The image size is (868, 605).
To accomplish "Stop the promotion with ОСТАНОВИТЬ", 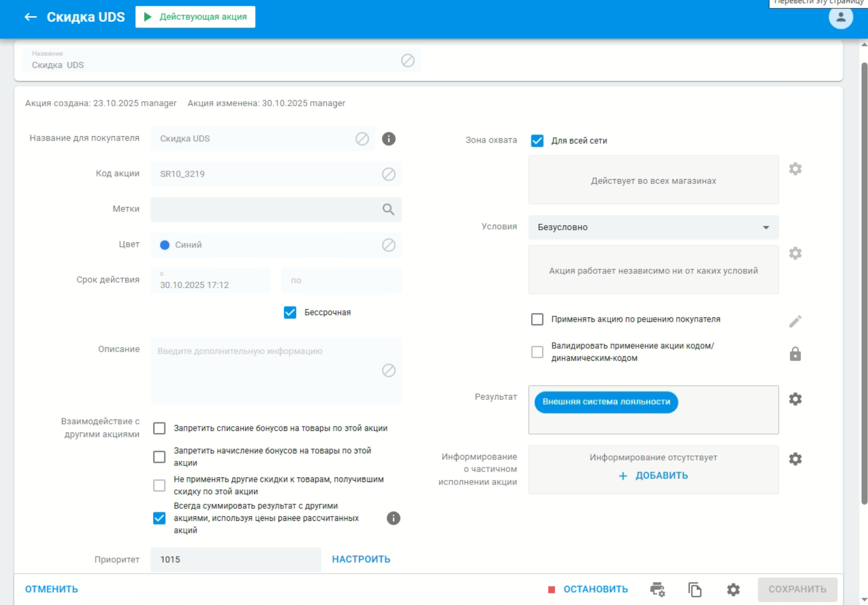I will (588, 589).
